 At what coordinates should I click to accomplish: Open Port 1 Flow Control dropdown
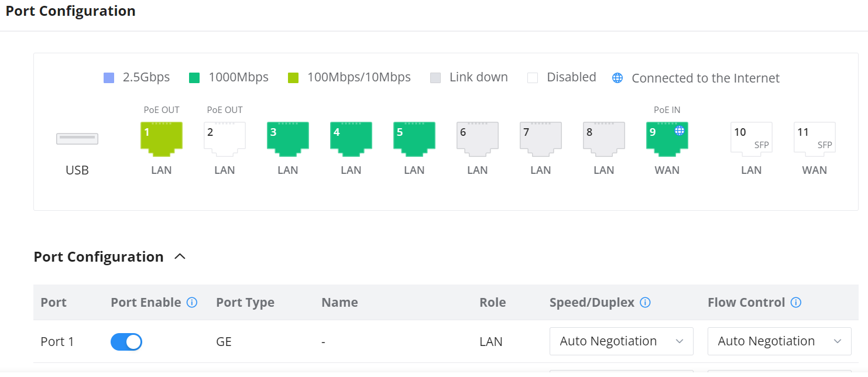779,341
